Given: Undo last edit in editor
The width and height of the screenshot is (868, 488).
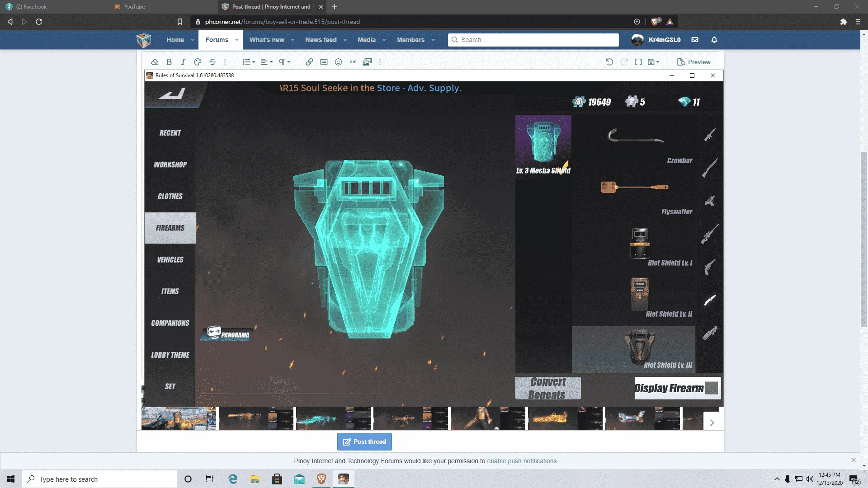Looking at the screenshot, I should 609,62.
